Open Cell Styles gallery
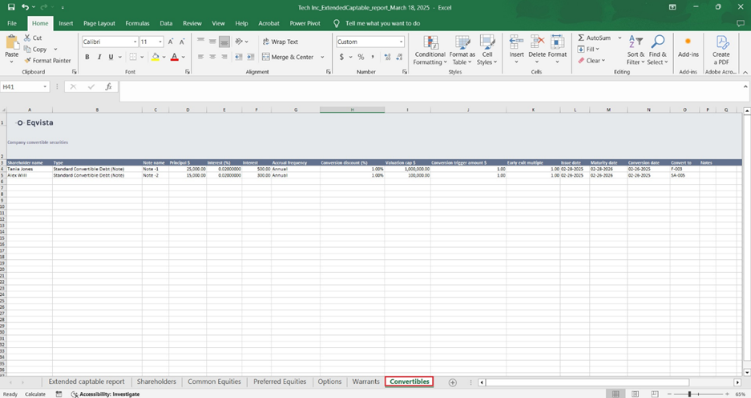Viewport: 751px width, 398px height. 487,50
